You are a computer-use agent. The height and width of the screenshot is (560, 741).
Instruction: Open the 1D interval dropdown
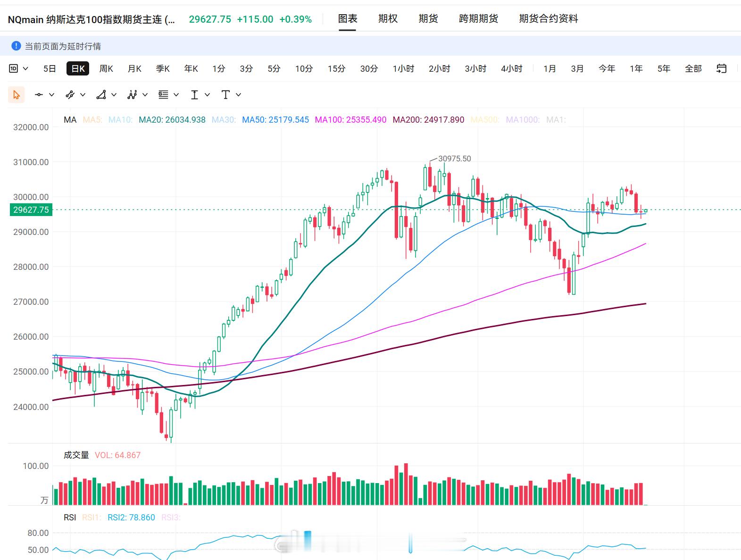pos(19,68)
